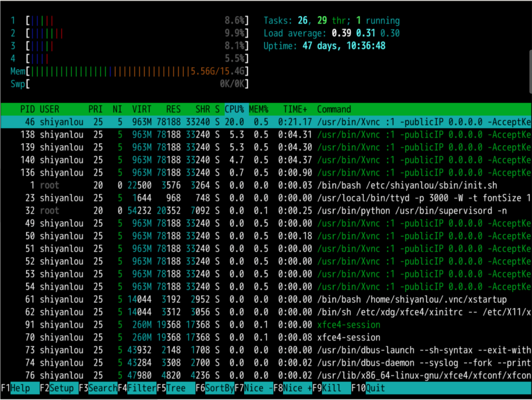Select process row with PID 50
Screen dimensions: 532x400
coord(266,236)
